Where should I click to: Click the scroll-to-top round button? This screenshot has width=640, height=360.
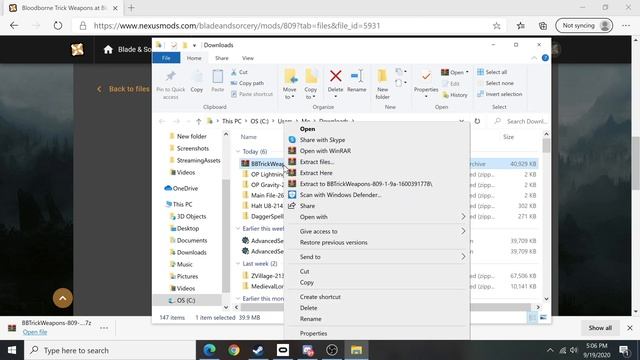pyautogui.click(x=63, y=298)
